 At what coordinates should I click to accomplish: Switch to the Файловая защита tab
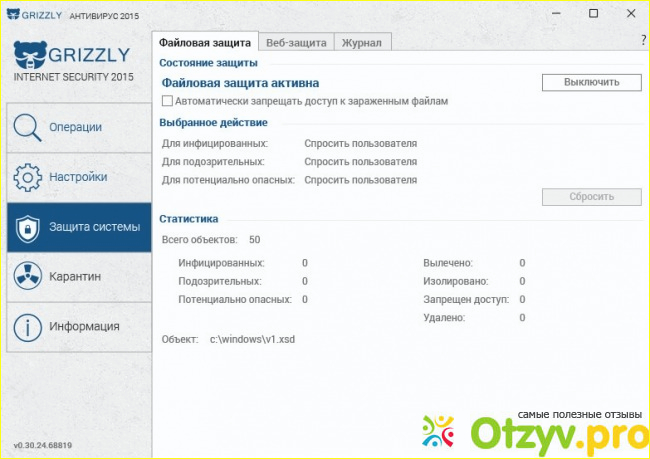(x=205, y=42)
